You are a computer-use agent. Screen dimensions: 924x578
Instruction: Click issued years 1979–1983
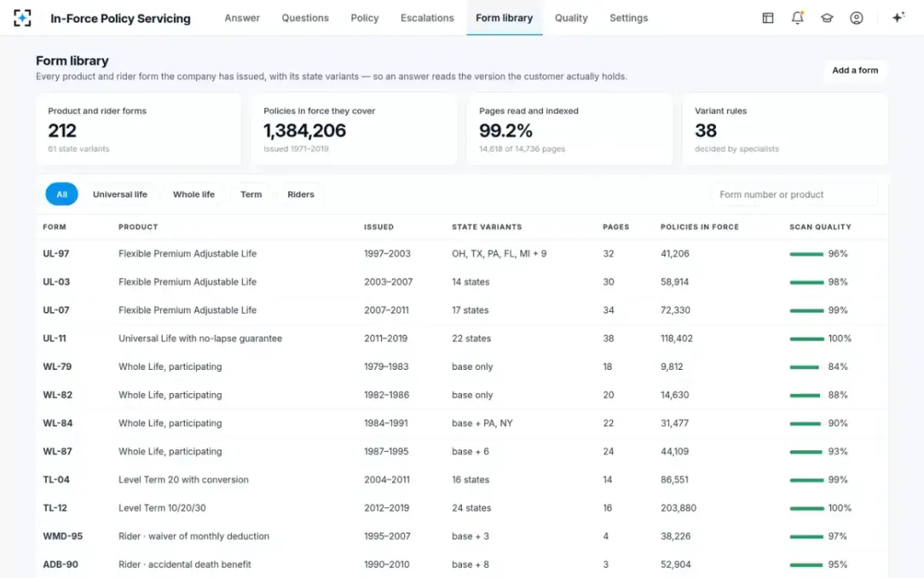(387, 367)
